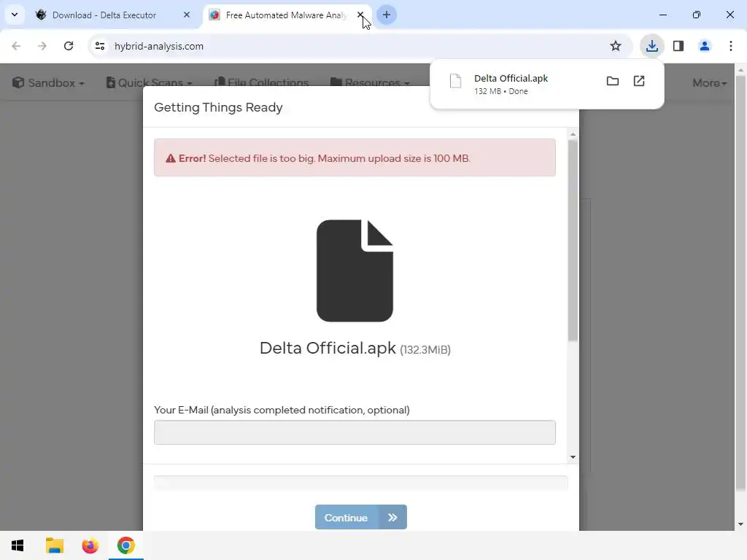The image size is (747, 560).
Task: Expand the Sandbox menu
Action: (48, 83)
